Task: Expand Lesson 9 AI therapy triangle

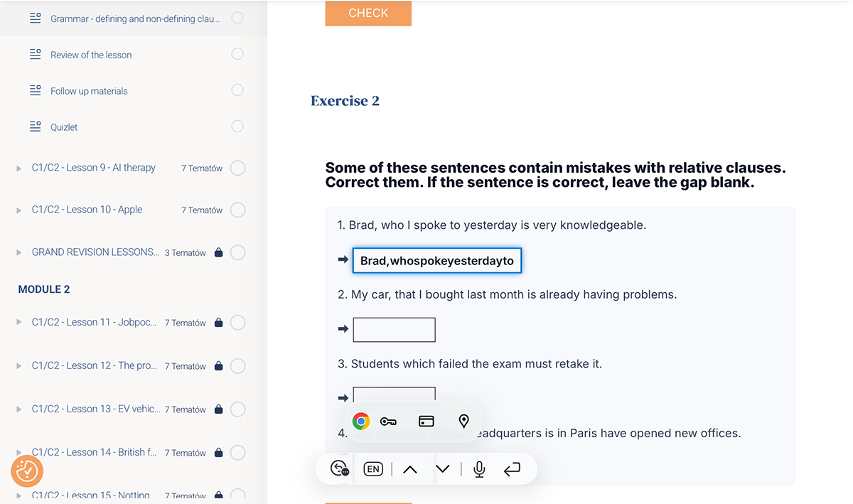Action: pos(18,168)
